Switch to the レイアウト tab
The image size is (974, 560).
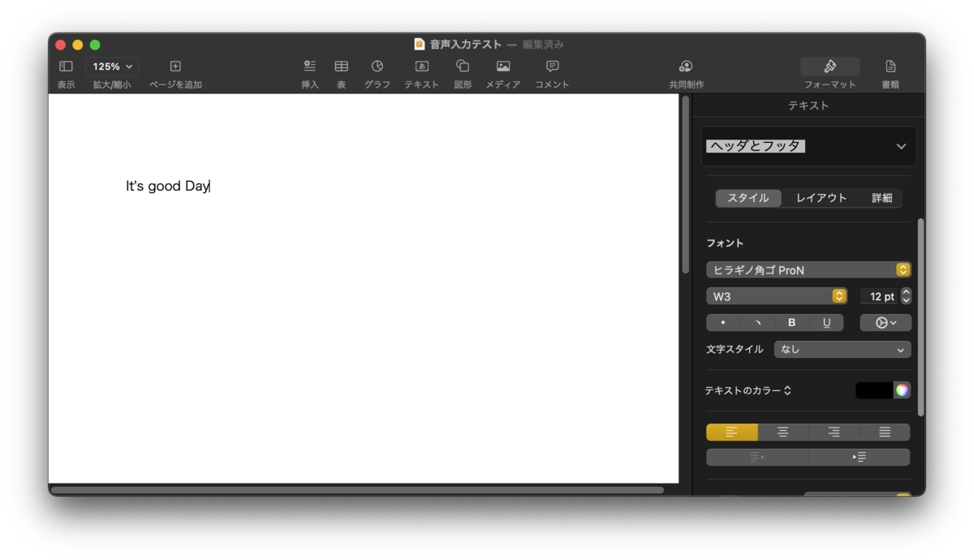click(821, 198)
